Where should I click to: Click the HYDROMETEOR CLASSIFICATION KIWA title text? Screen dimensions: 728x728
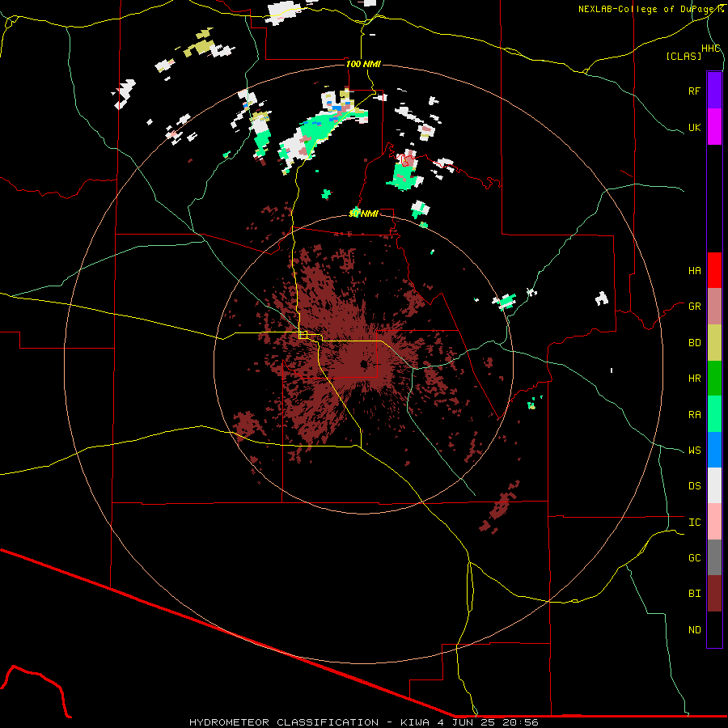click(x=363, y=722)
